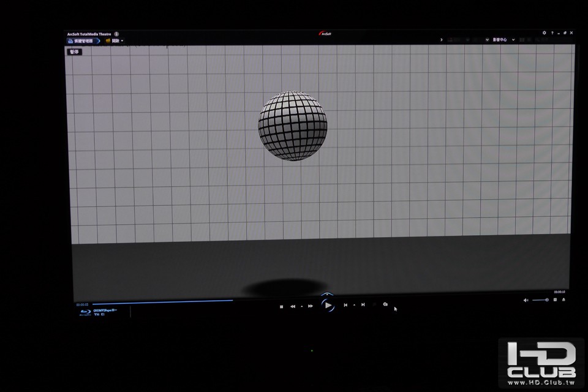Open the 開啟 folder dropdown
The image size is (588, 392).
tap(115, 40)
